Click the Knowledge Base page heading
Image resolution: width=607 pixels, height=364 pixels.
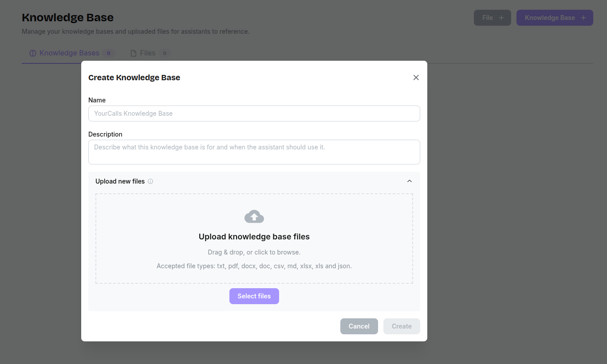pyautogui.click(x=67, y=18)
